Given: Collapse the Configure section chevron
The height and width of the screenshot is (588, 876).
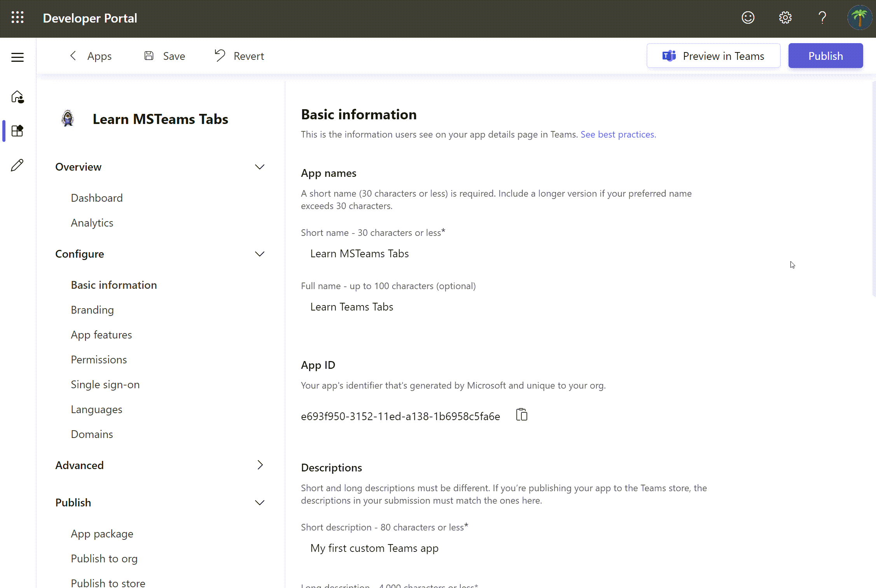Looking at the screenshot, I should point(259,254).
